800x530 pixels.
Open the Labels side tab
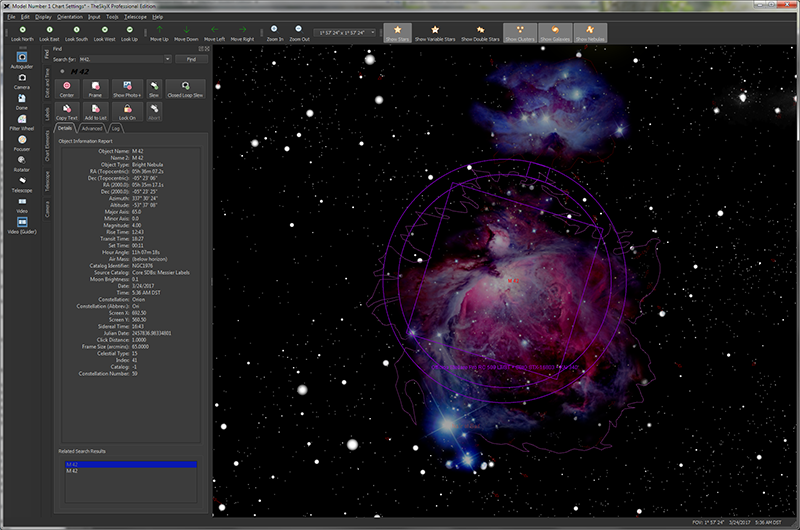pyautogui.click(x=47, y=113)
